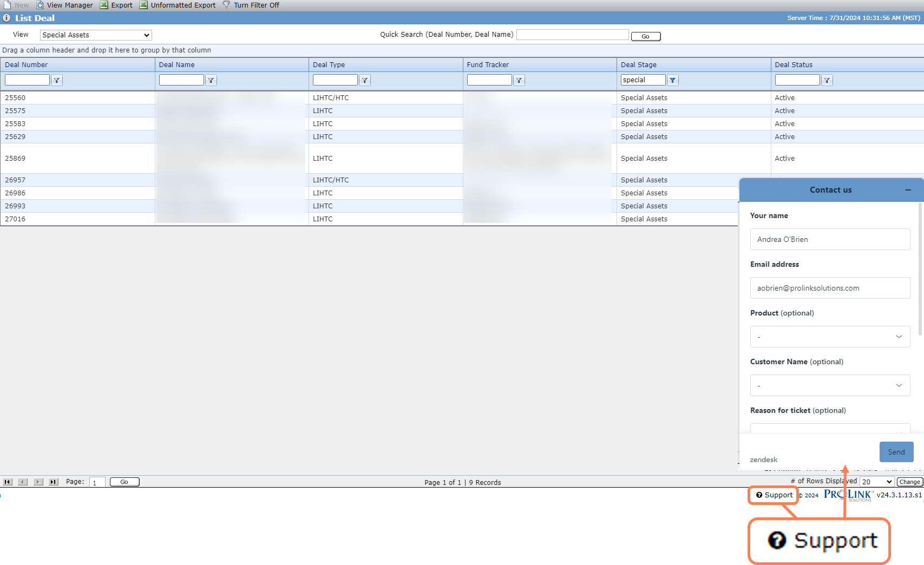
Task: Open View Manager from toolbar
Action: point(64,5)
